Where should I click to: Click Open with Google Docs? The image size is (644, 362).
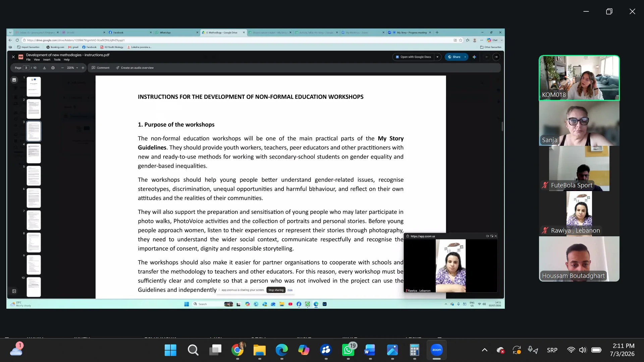click(x=413, y=57)
